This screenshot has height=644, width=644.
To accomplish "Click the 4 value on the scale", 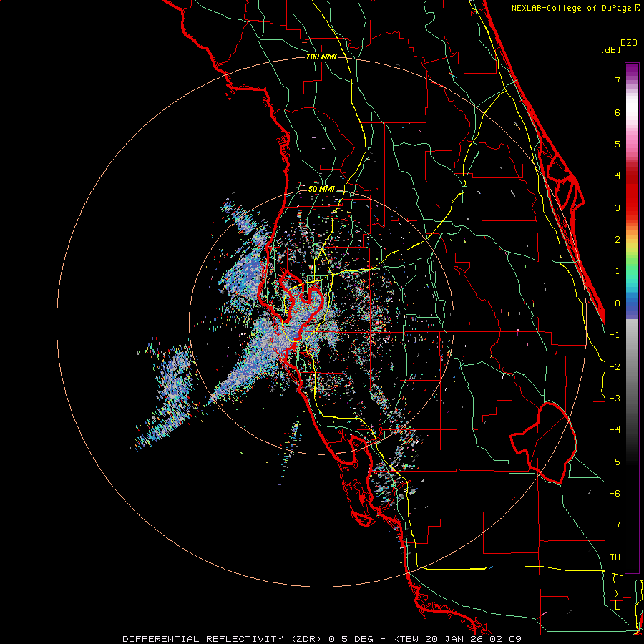I will 618,176.
